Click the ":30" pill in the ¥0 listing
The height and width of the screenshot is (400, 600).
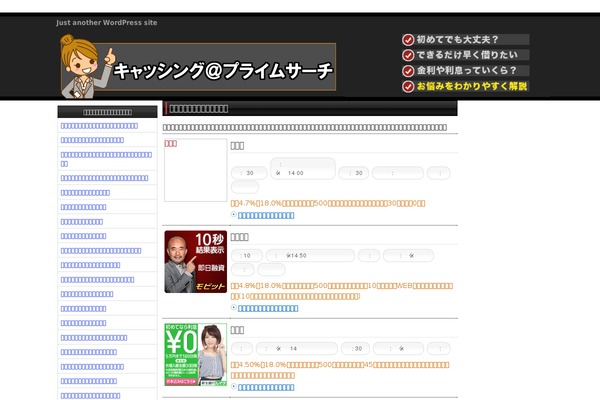(x=355, y=348)
